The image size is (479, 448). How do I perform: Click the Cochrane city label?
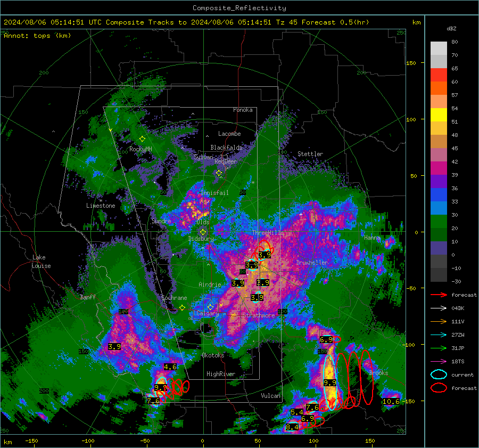pos(174,298)
